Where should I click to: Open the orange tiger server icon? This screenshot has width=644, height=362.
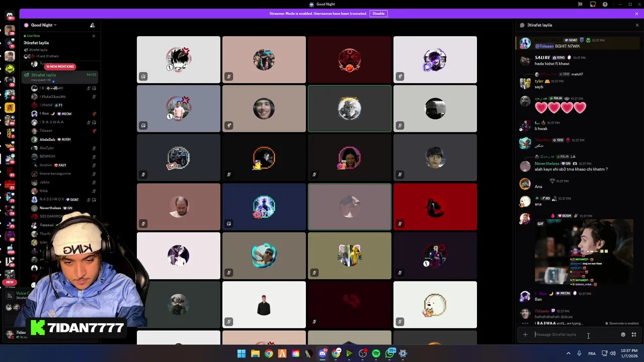click(x=10, y=107)
